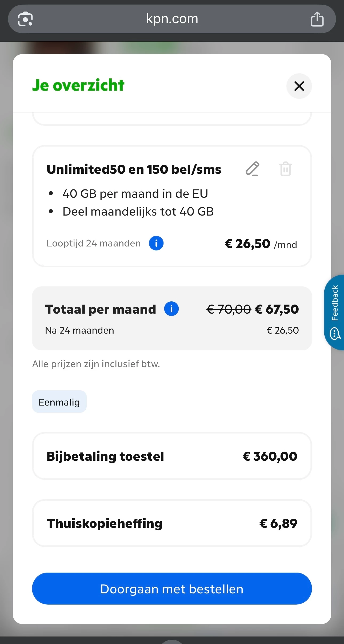Tap the camera scan icon in address bar

click(x=25, y=19)
